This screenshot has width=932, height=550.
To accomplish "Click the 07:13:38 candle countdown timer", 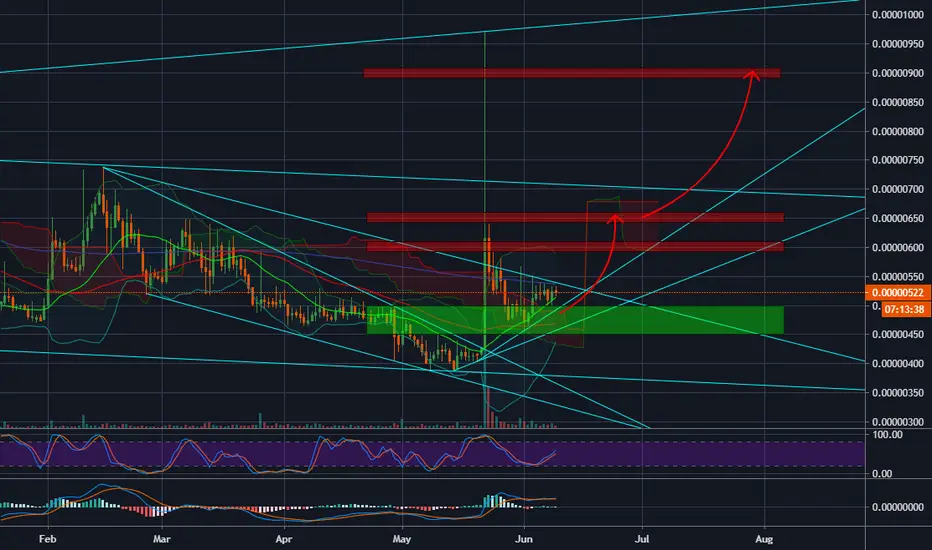I will click(904, 309).
